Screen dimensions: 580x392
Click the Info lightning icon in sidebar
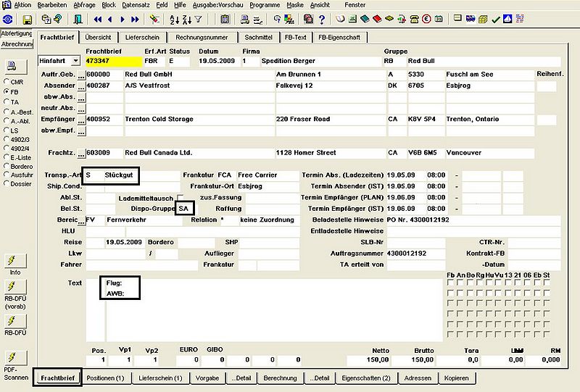tap(15, 261)
